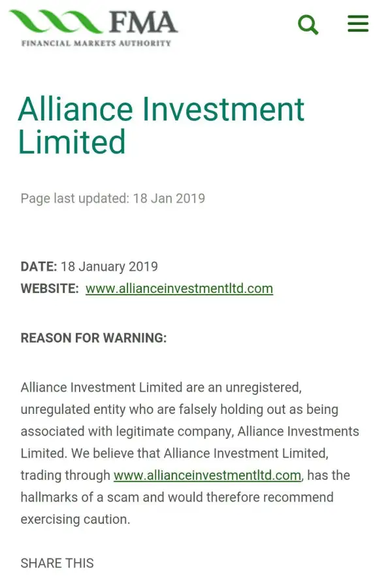Click the Financial Markets Authority tagline
This screenshot has width=392, height=578.
[96, 43]
